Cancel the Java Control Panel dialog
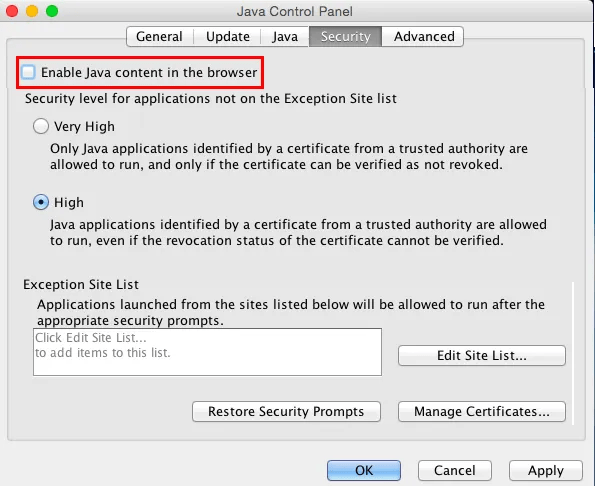The height and width of the screenshot is (486, 595). pyautogui.click(x=455, y=470)
